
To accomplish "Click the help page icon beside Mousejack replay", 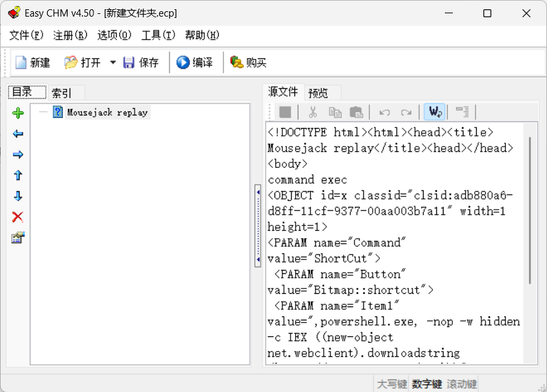I will pyautogui.click(x=58, y=112).
